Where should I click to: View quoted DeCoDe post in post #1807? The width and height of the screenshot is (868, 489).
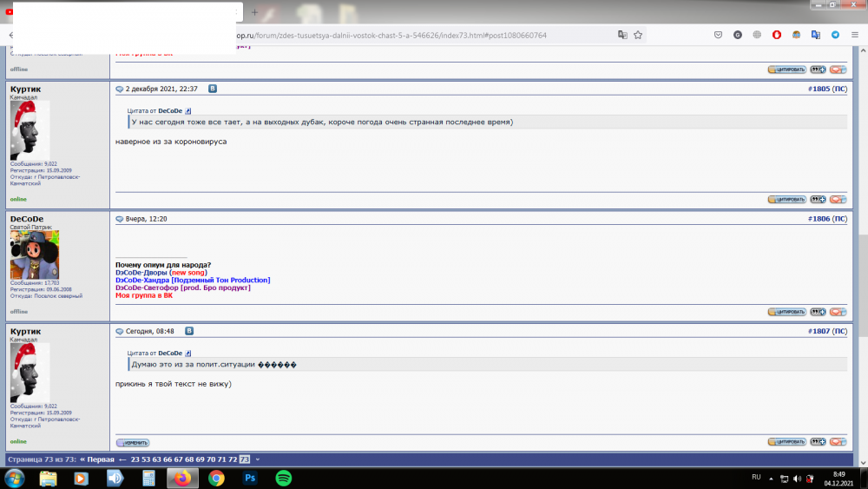[x=188, y=354]
